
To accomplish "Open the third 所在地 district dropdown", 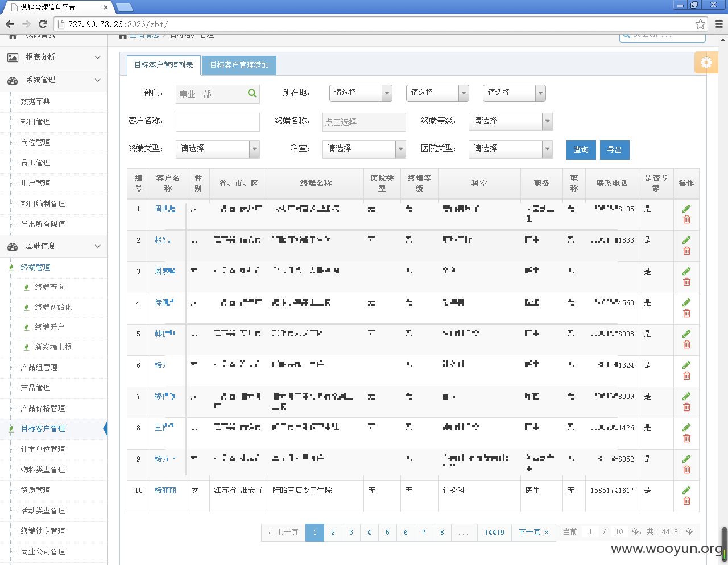I will (x=514, y=93).
